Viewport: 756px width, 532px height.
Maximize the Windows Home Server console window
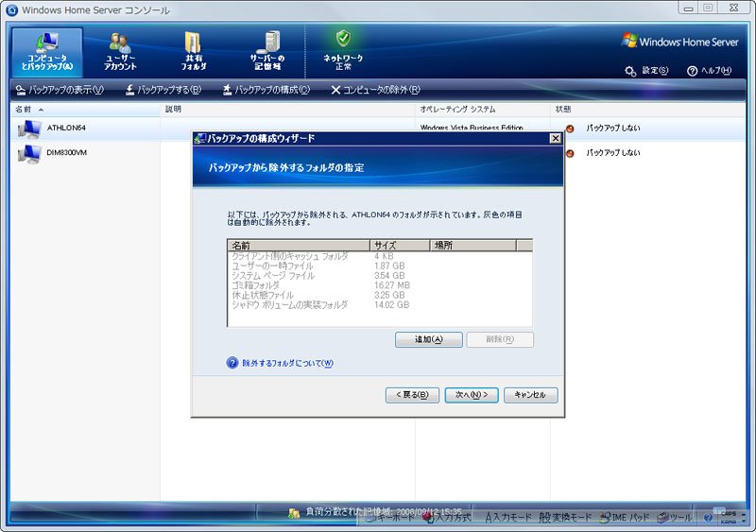708,8
